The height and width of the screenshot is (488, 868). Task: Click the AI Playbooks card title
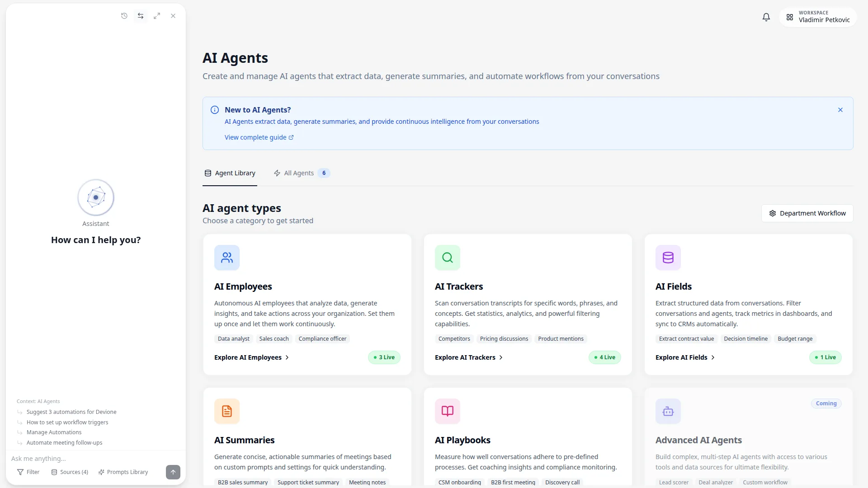[x=462, y=440]
